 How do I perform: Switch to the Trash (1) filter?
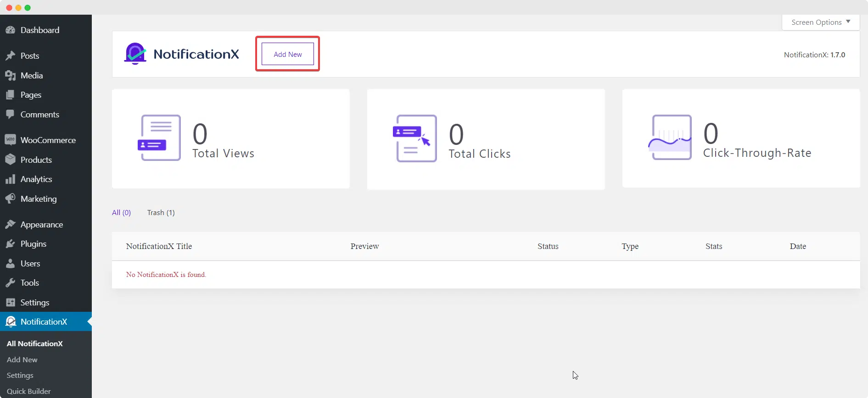[x=161, y=213]
